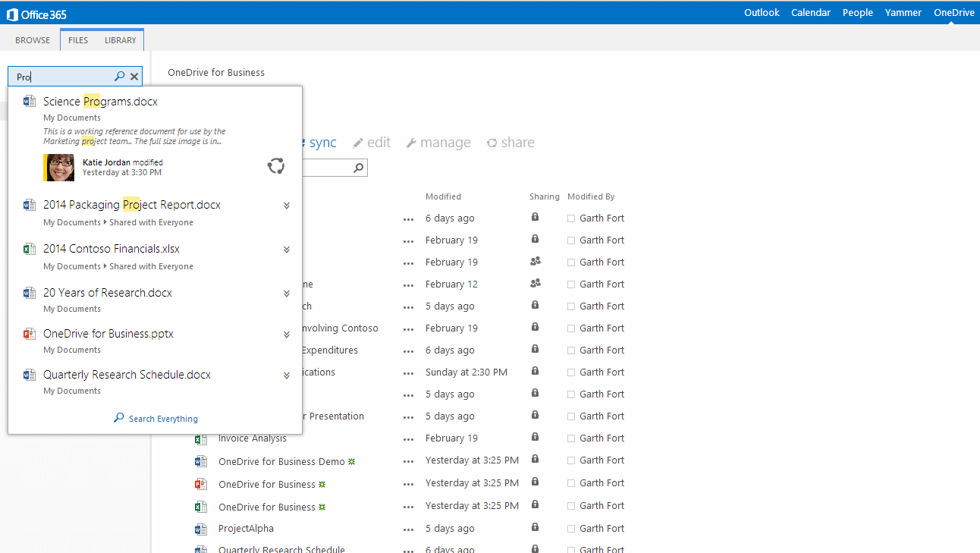The image size is (980, 553).
Task: Click the Modified By column header
Action: point(591,196)
